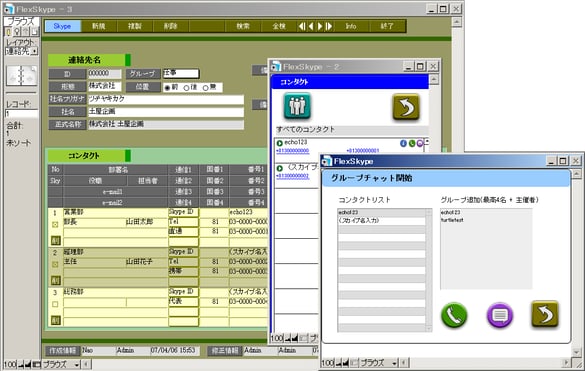Click the 社名 field containing 土屋企画
Image resolution: width=585 pixels, height=371 pixels.
[166, 112]
